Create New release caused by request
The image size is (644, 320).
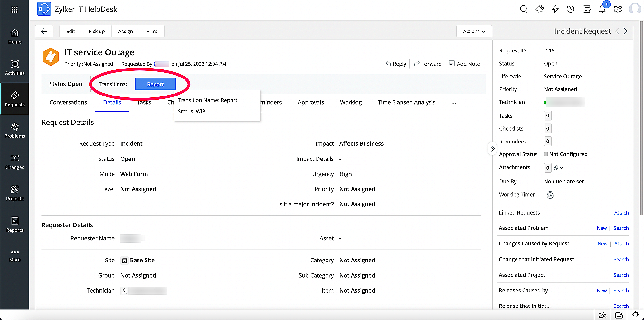click(x=601, y=290)
